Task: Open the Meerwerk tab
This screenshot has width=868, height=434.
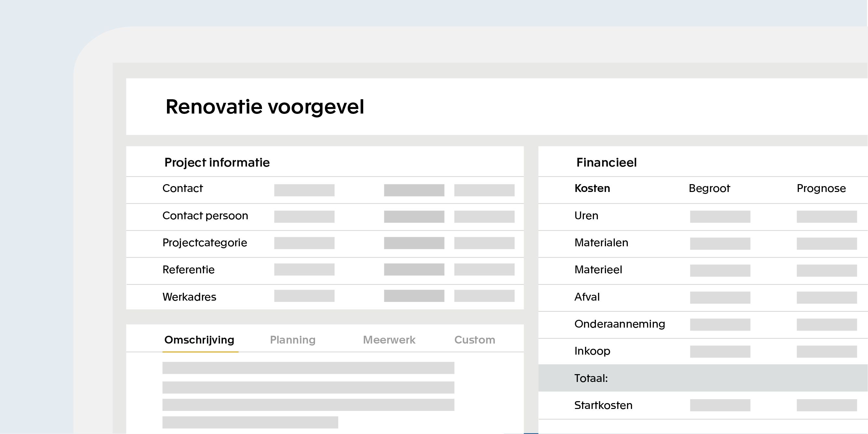Action: (x=389, y=340)
